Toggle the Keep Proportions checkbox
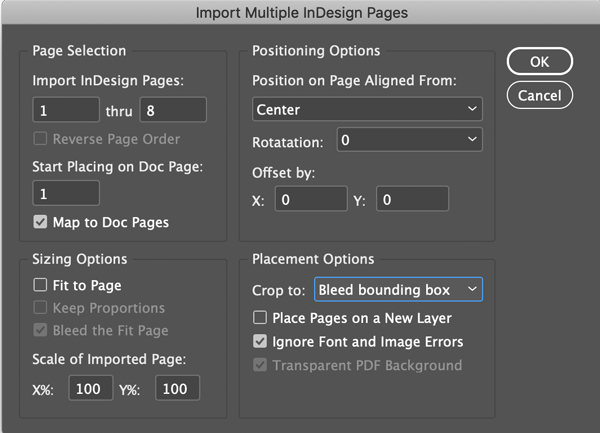The image size is (600, 433). tap(41, 308)
